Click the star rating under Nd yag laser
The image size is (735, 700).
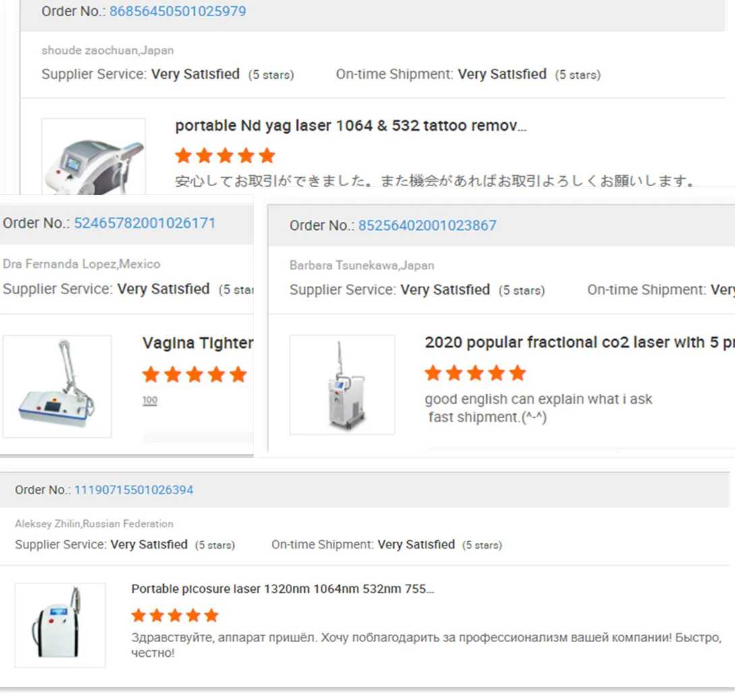(225, 156)
